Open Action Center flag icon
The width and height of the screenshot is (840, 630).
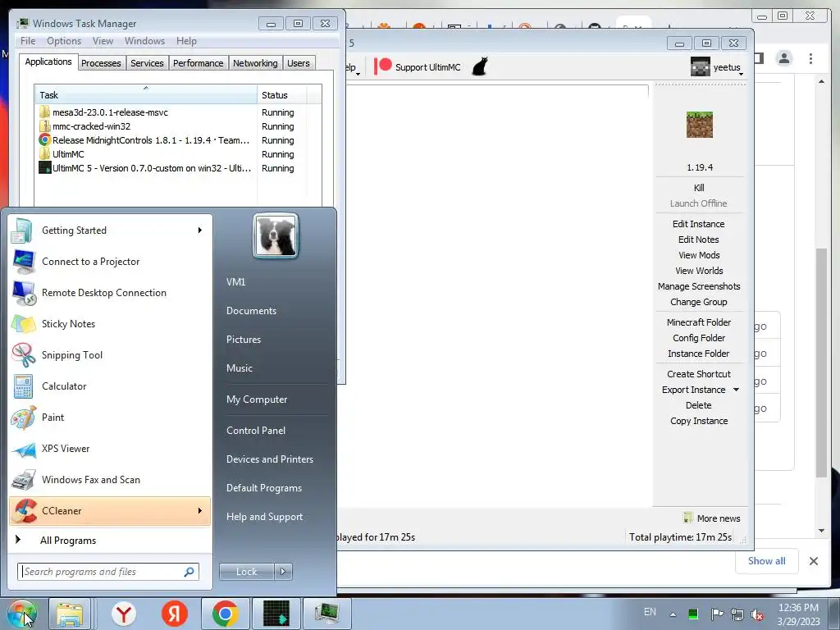click(x=717, y=614)
